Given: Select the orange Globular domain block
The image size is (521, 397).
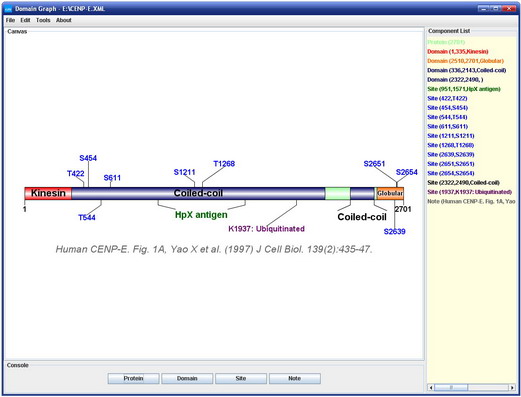Looking at the screenshot, I should click(390, 193).
